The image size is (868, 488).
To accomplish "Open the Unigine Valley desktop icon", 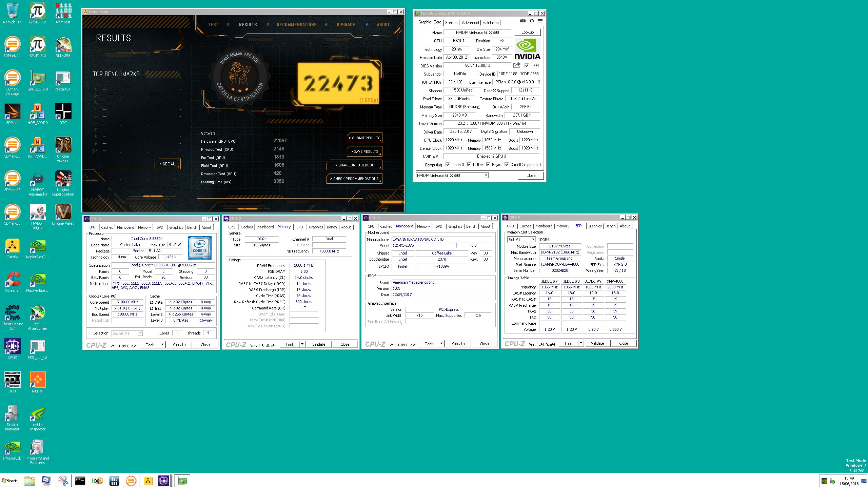I will click(x=63, y=215).
